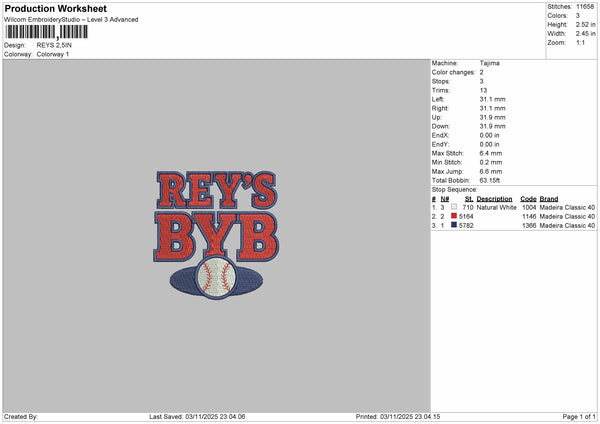The image size is (600, 424).
Task: Click the Height value '2.52 in'
Action: [585, 24]
